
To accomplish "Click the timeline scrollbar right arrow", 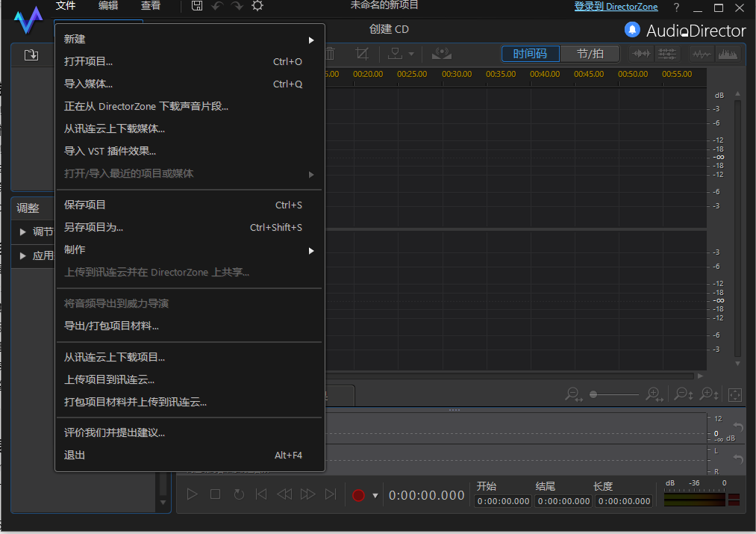I will 701,376.
